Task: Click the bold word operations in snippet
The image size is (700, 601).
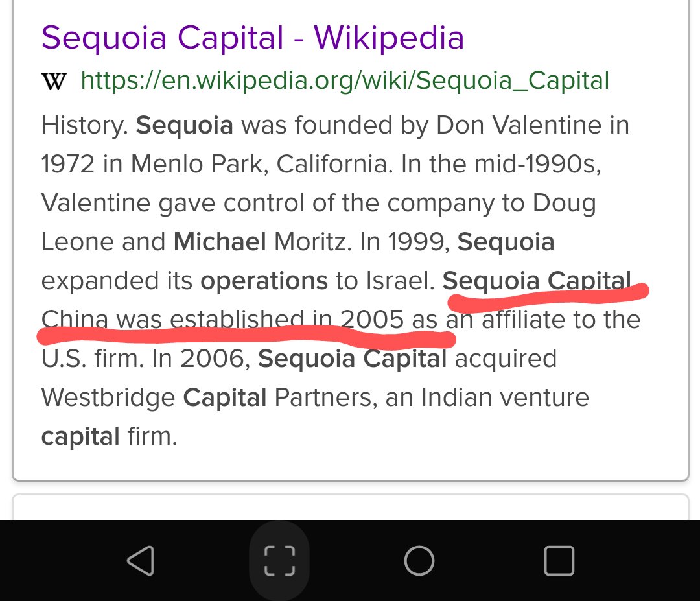Action: pyautogui.click(x=264, y=281)
